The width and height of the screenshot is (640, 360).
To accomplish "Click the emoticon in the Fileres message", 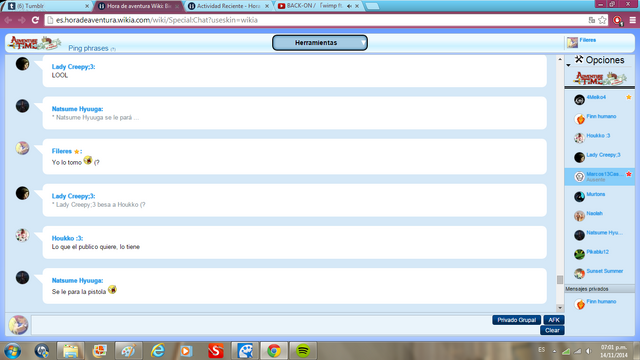I will 88,160.
